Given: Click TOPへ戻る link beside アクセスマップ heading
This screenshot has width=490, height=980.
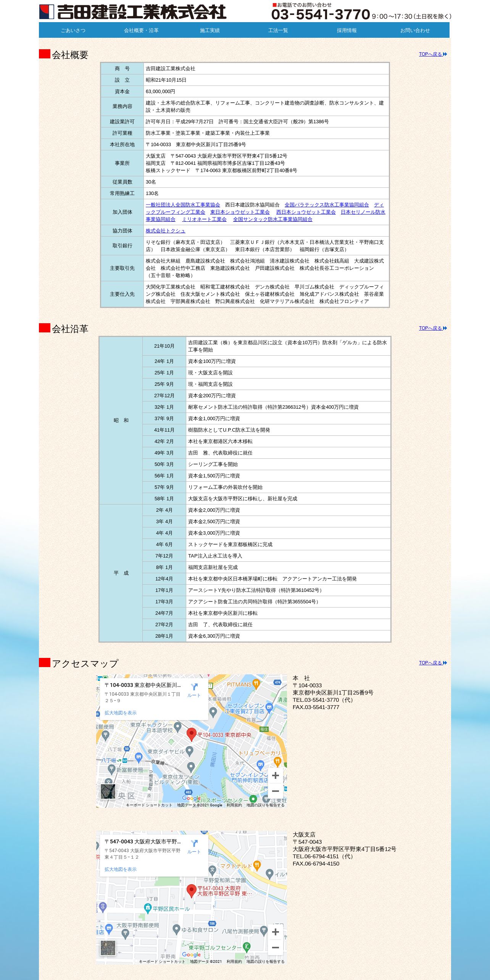Looking at the screenshot, I should pos(433,663).
